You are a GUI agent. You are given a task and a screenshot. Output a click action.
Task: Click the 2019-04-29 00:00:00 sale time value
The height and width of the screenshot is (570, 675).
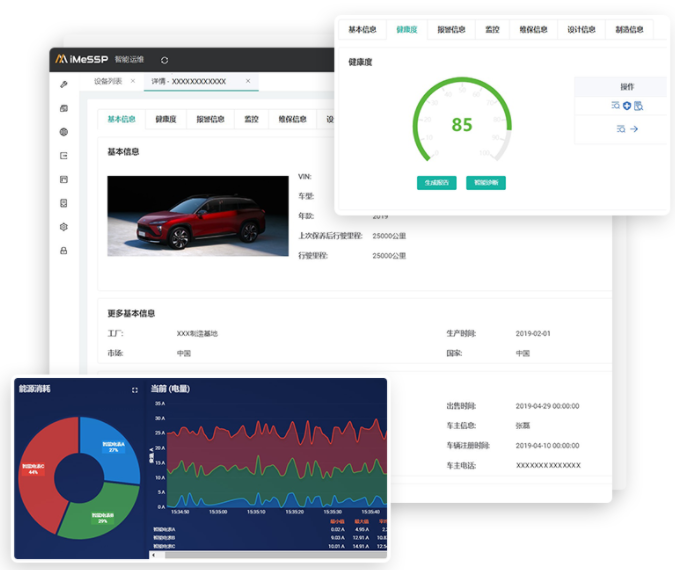[547, 406]
